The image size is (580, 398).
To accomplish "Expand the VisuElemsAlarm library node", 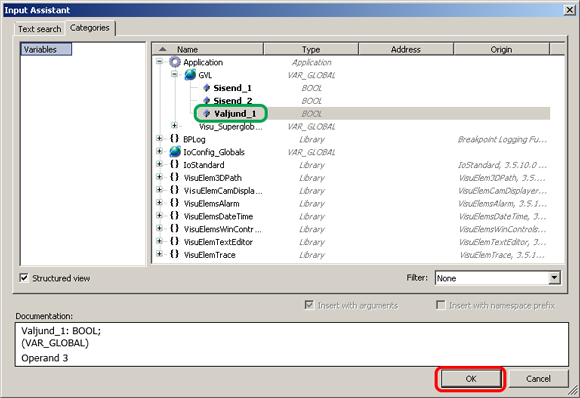I will (x=159, y=202).
